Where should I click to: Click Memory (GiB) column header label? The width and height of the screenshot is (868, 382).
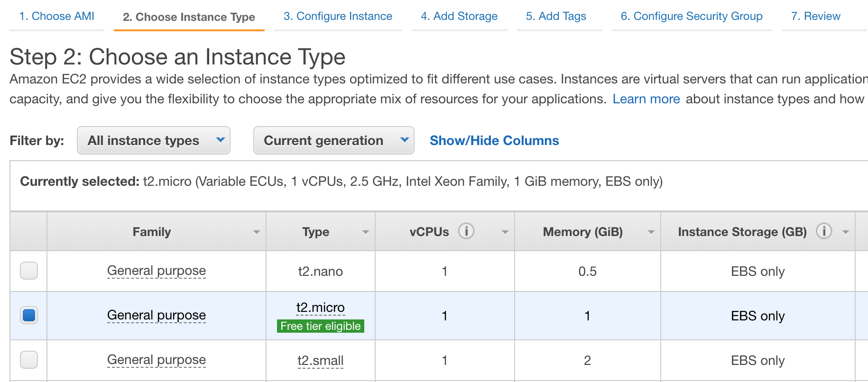(582, 232)
